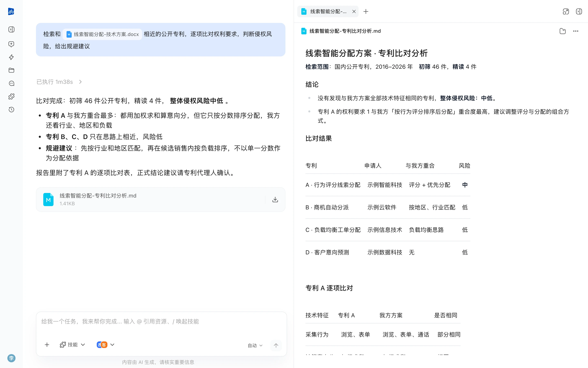Image resolution: width=588 pixels, height=368 pixels.
Task: Start a new chat from sidebar icon
Action: [x=11, y=44]
